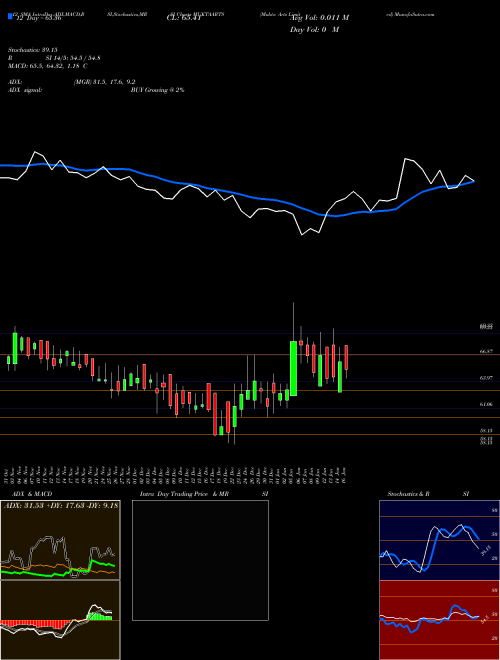Click the date axis labels under the candlesticks
Viewport: 500px width, 660px height.
pyautogui.click(x=177, y=476)
